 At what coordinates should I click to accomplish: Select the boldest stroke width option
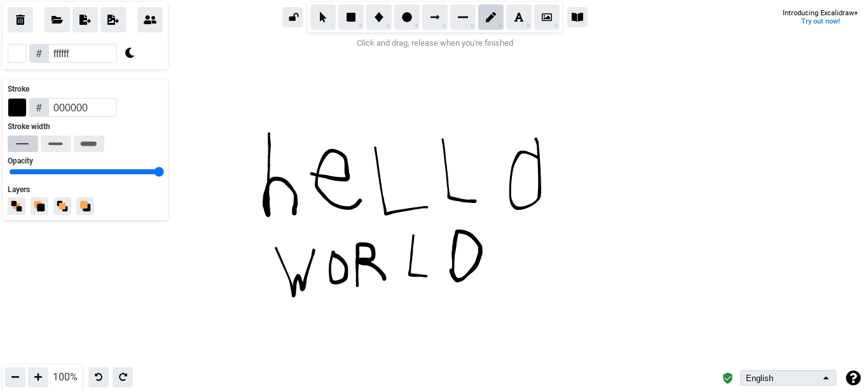pos(88,143)
